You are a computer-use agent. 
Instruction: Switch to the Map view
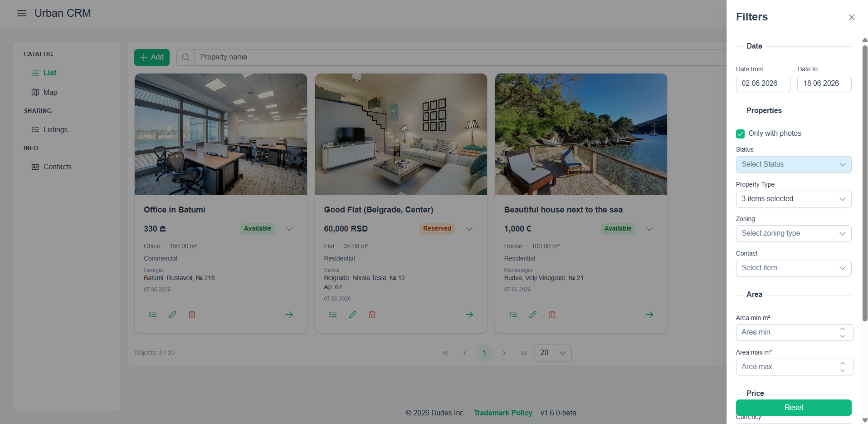[x=44, y=93]
